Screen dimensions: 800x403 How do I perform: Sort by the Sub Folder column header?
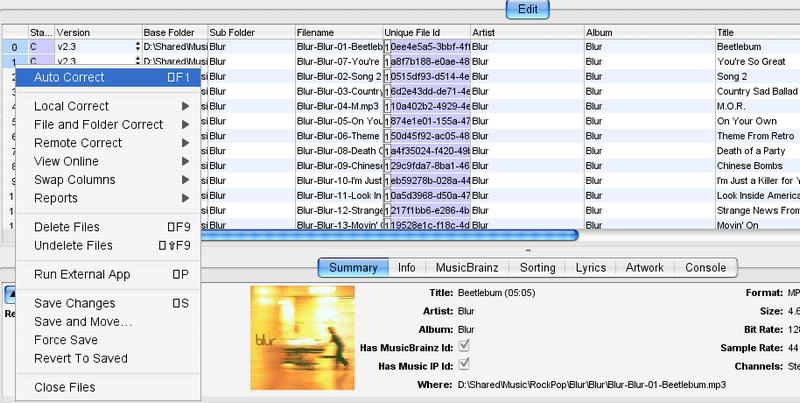click(252, 33)
